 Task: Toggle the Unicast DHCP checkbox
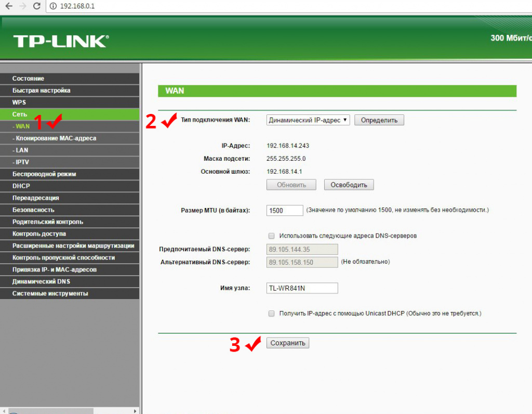click(271, 314)
